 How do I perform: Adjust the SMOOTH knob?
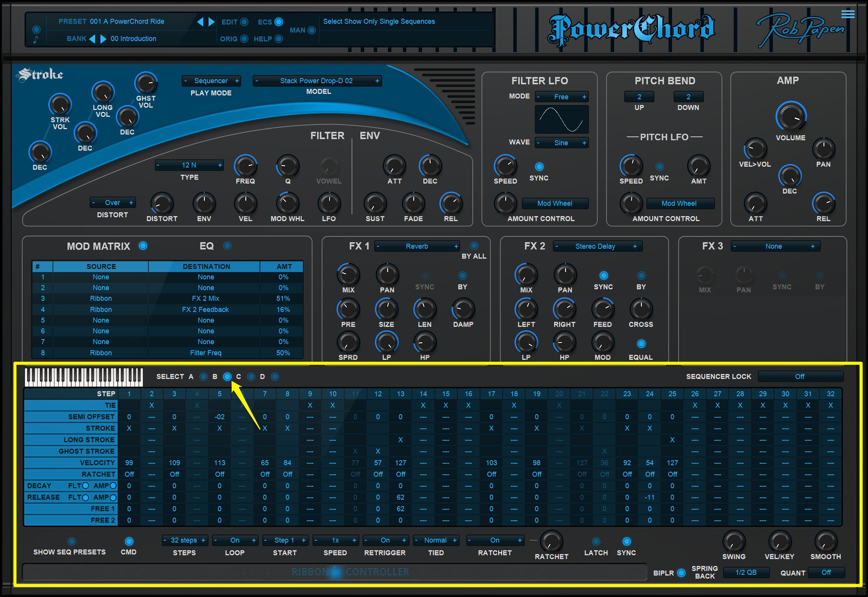[x=826, y=541]
